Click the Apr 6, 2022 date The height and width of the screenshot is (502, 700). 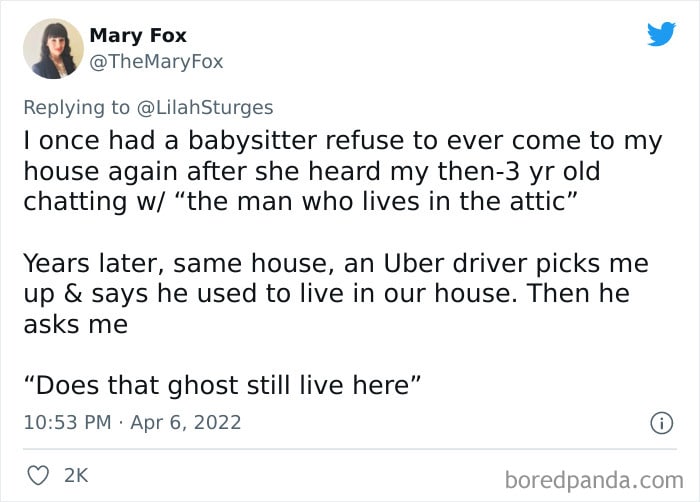click(x=186, y=423)
